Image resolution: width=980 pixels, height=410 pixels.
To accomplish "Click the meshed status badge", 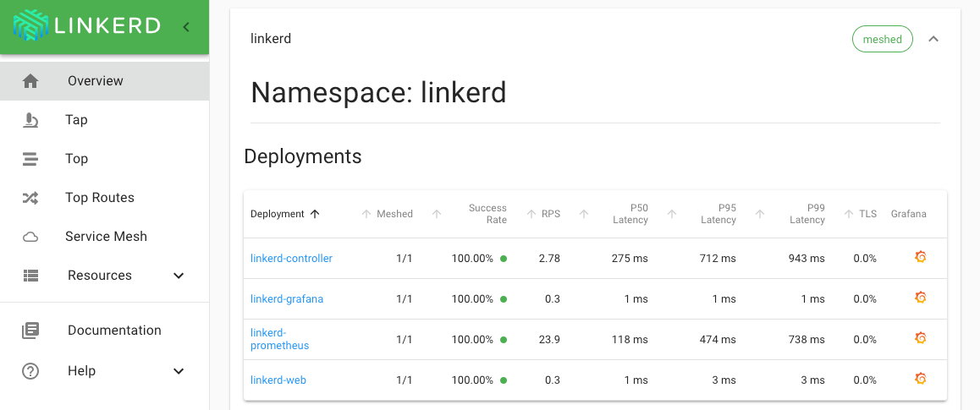I will [x=882, y=39].
